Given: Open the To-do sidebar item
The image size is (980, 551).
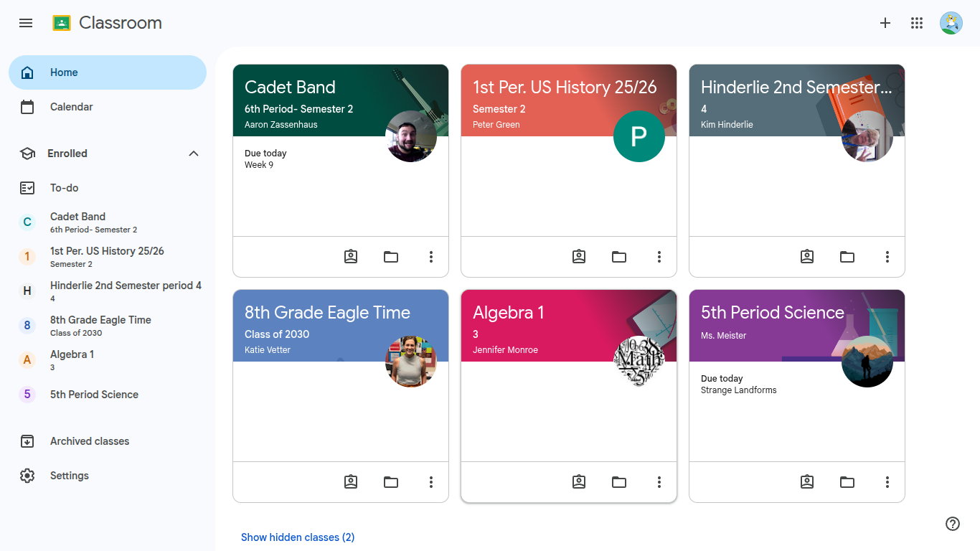Looking at the screenshot, I should coord(108,188).
